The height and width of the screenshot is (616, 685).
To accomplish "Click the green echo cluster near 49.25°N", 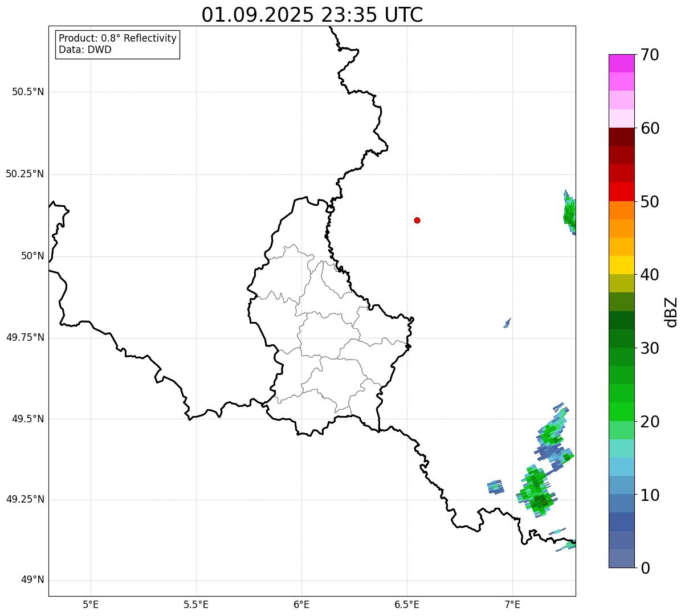I will coord(536,491).
